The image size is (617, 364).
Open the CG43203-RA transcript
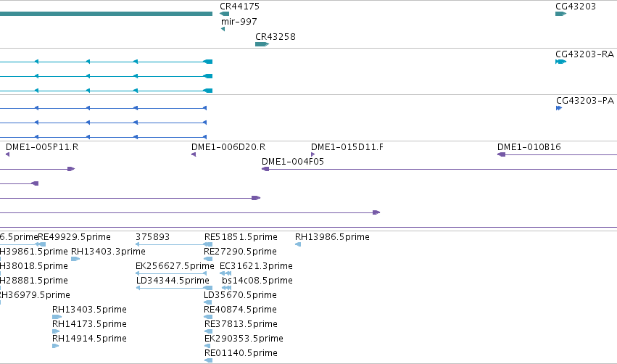click(x=560, y=62)
